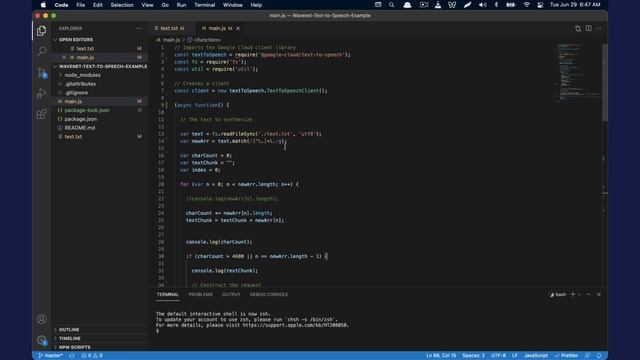This screenshot has height=360, width=640.
Task: Open the Explorer view in the activity bar
Action: click(41, 31)
